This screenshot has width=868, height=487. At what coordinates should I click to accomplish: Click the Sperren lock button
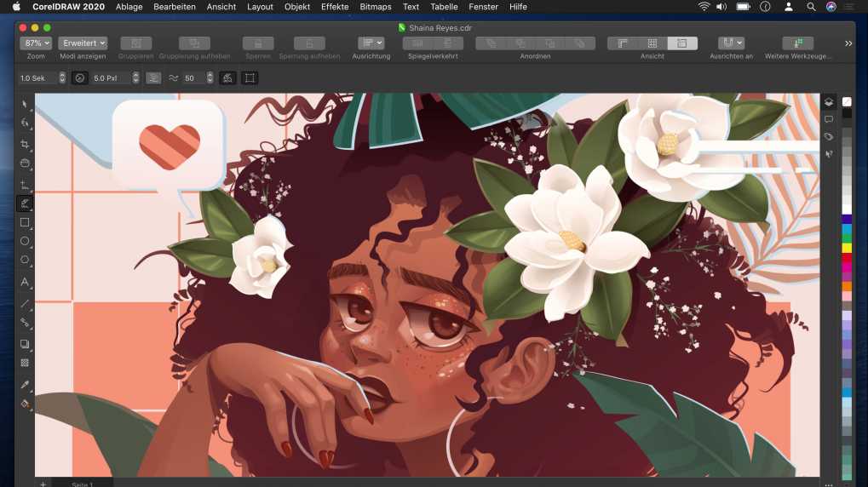point(258,43)
